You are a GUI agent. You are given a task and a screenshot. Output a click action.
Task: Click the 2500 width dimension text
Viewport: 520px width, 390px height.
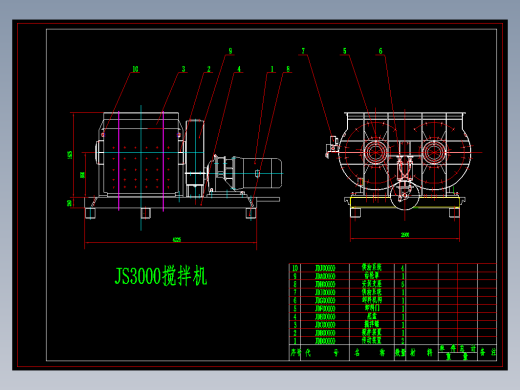(x=405, y=235)
